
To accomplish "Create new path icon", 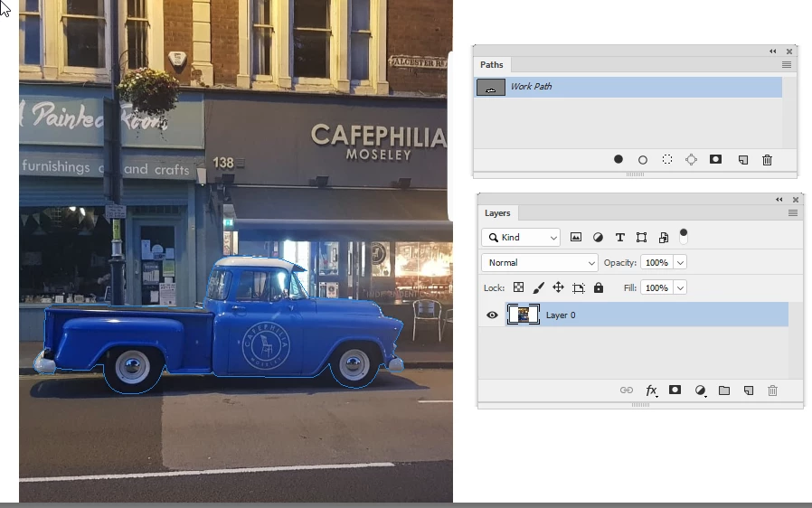I will pos(743,160).
